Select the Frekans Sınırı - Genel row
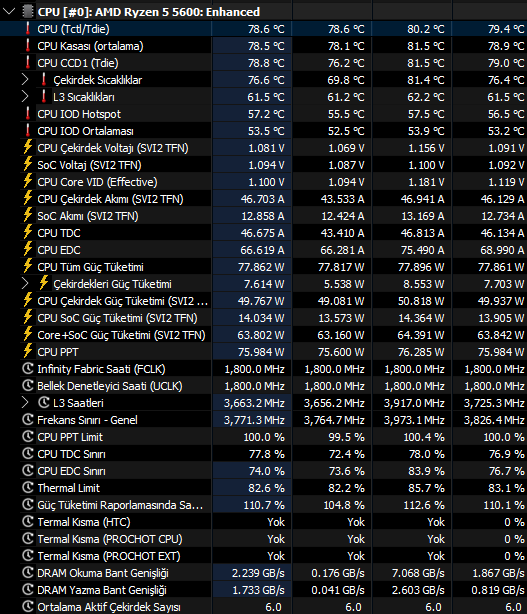 click(x=264, y=420)
